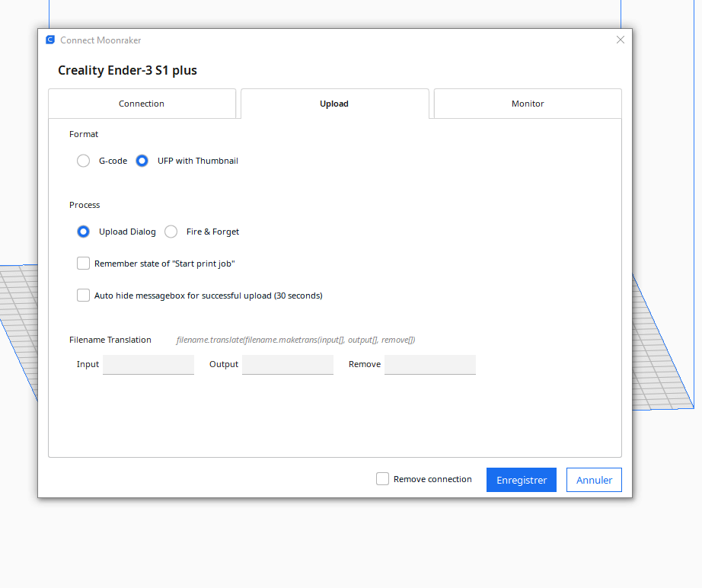Click the Creality Ender-3 S1 plus heading

coord(127,71)
